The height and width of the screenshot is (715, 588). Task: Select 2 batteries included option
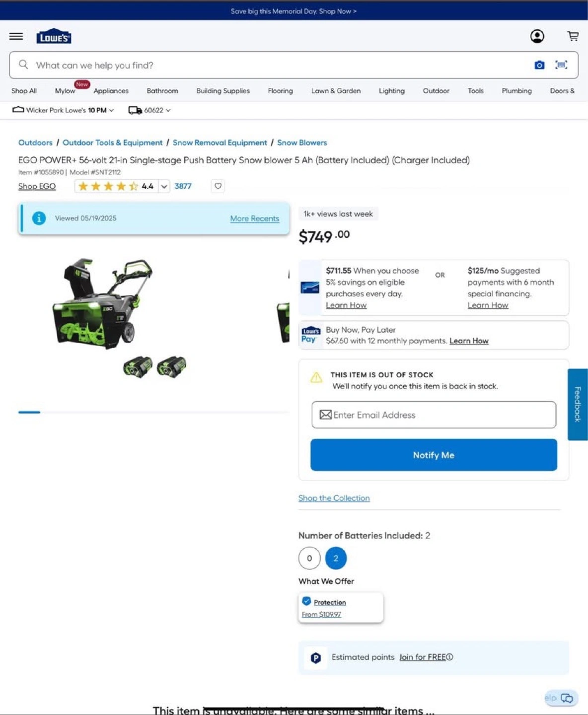click(336, 558)
